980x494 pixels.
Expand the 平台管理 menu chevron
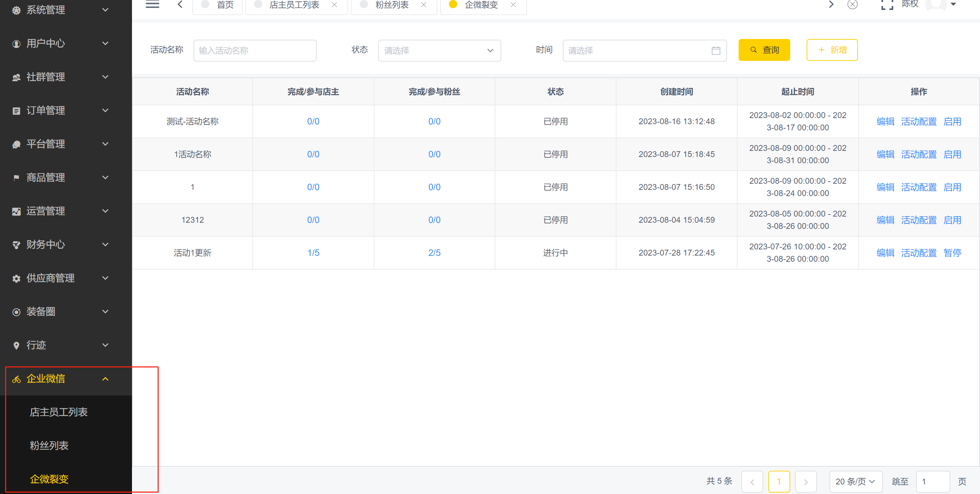click(x=105, y=144)
